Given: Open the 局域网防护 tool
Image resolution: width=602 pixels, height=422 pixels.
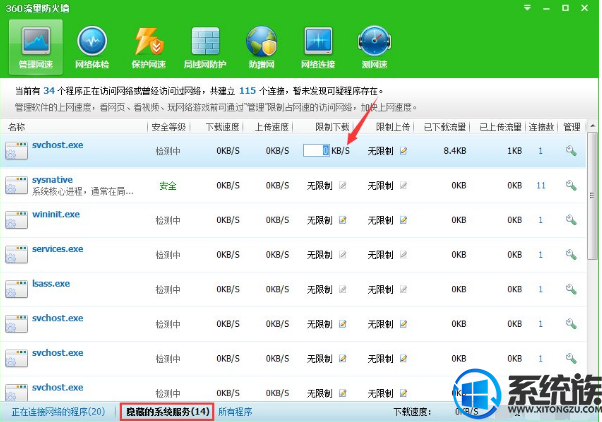Looking at the screenshot, I should 205,47.
